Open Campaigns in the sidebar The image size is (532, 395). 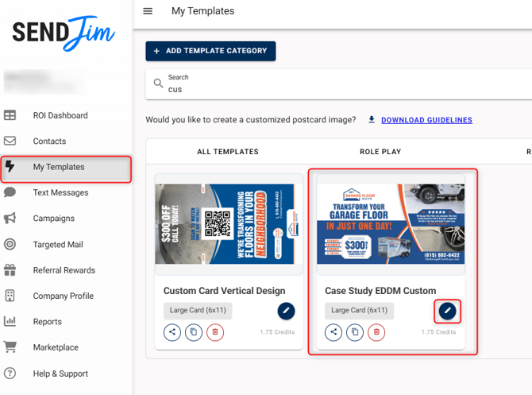tap(53, 218)
